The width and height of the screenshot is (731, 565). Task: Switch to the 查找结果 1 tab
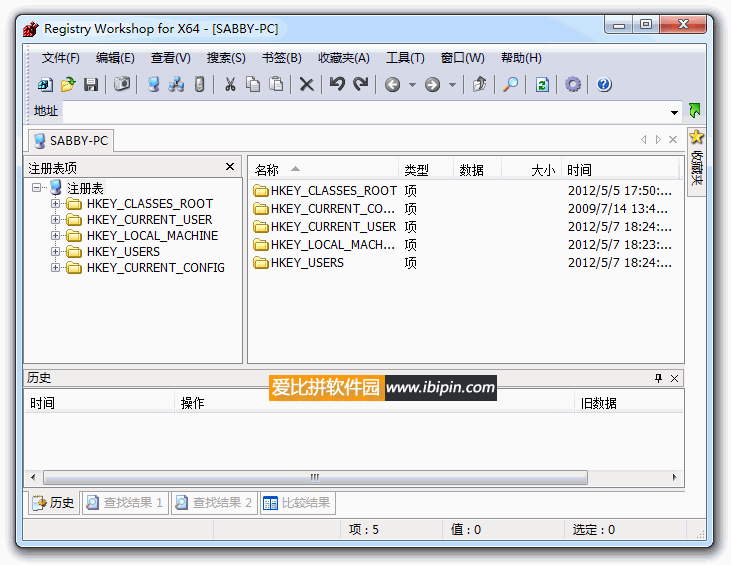coord(125,503)
